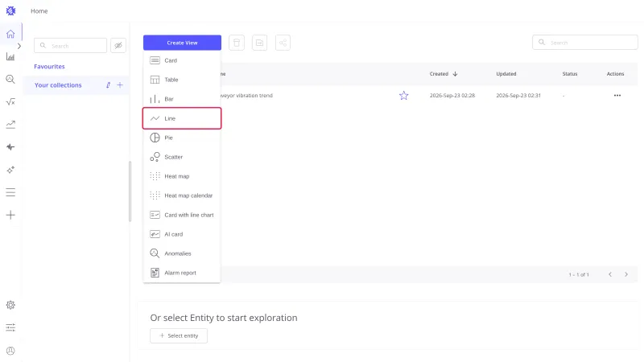Choose Bar chart view type
This screenshot has width=644, height=362.
182,99
